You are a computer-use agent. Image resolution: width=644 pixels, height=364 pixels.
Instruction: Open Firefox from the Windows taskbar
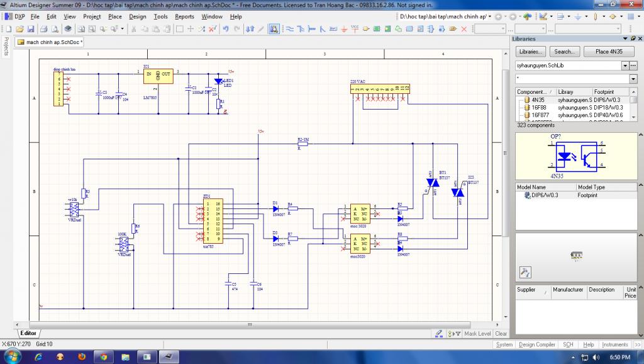click(81, 356)
